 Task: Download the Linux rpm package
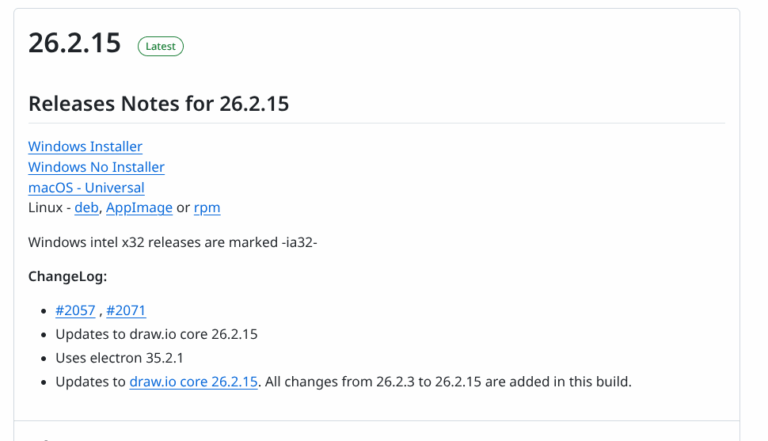click(207, 208)
